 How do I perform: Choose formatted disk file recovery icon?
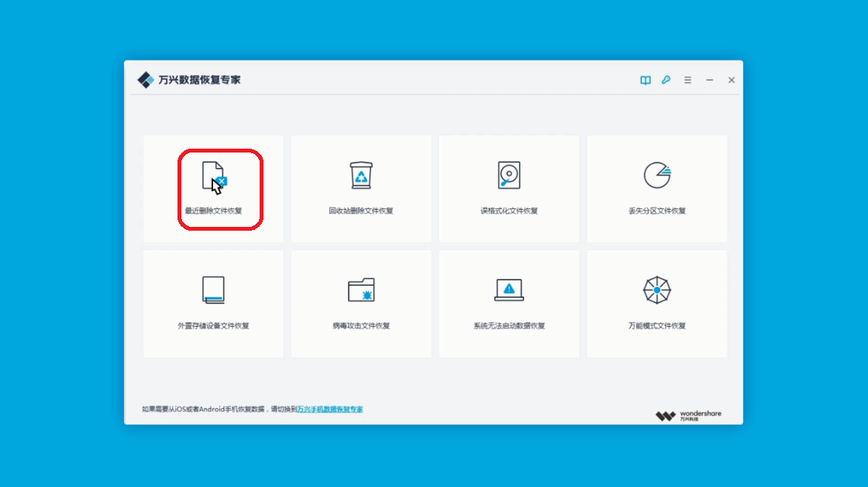click(508, 175)
